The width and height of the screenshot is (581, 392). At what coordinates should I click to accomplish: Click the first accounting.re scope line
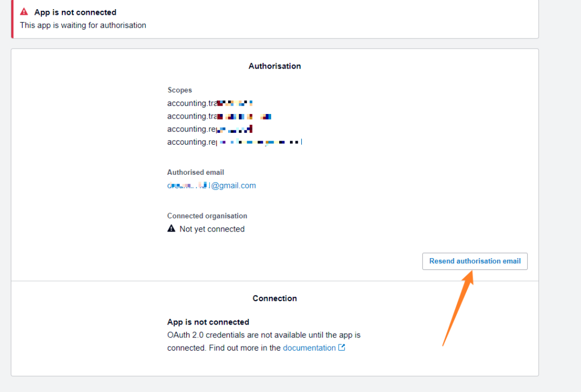pyautogui.click(x=209, y=129)
